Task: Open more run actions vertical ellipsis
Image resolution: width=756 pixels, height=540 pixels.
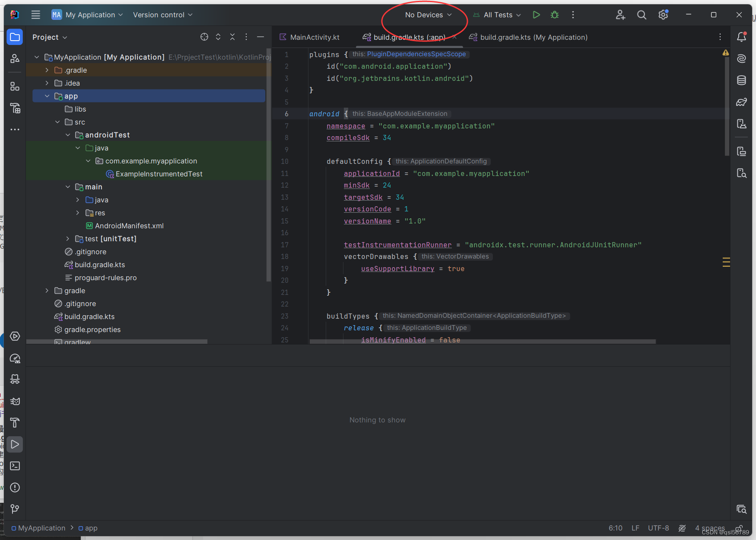Action: pos(573,15)
